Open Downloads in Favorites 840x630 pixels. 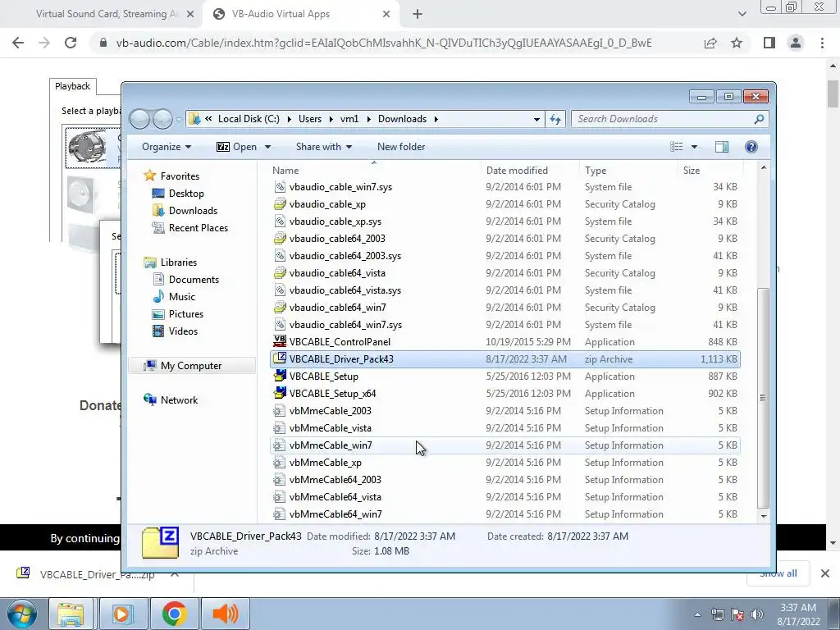coord(185,211)
